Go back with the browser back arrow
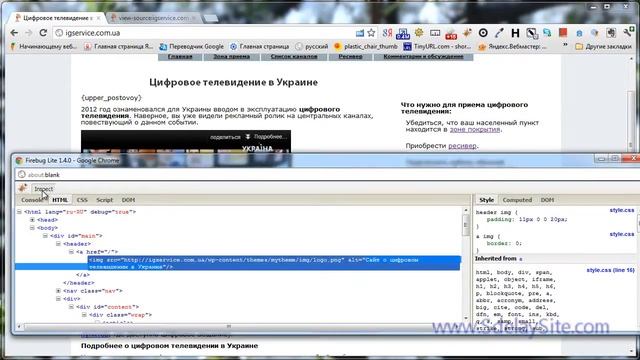This screenshot has width=640, height=360. pos(14,33)
